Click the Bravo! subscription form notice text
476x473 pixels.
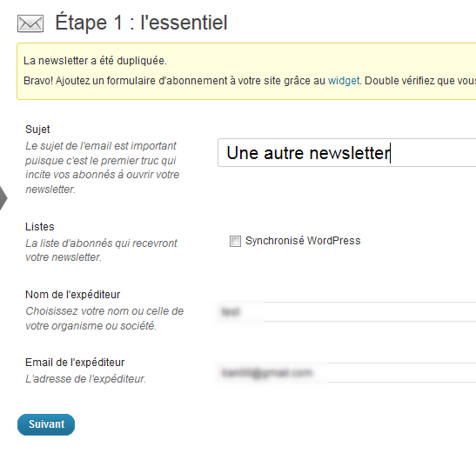[x=250, y=81]
